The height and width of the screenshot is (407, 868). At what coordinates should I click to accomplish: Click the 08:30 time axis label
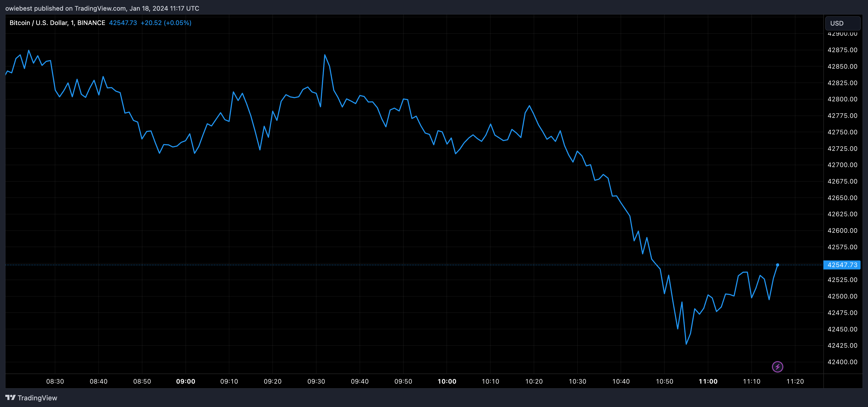[x=55, y=381]
